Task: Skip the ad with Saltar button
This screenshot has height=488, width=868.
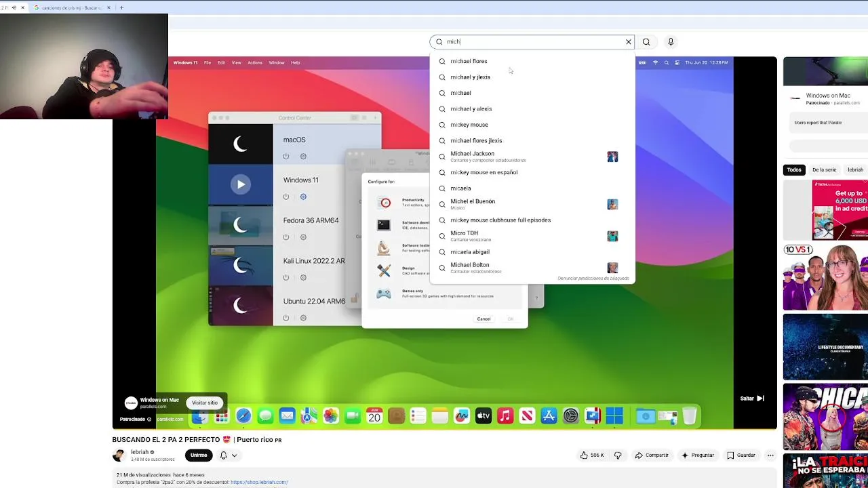Action: point(752,399)
